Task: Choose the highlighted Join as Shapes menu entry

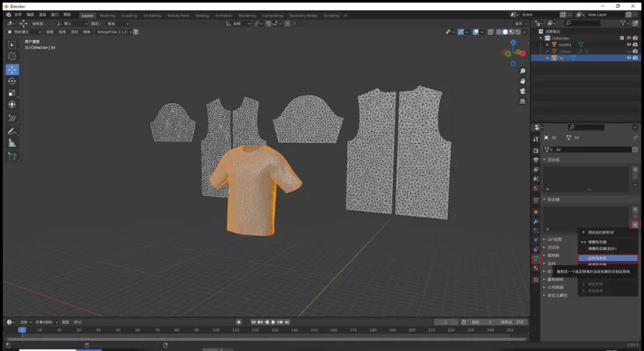Action: click(x=608, y=258)
